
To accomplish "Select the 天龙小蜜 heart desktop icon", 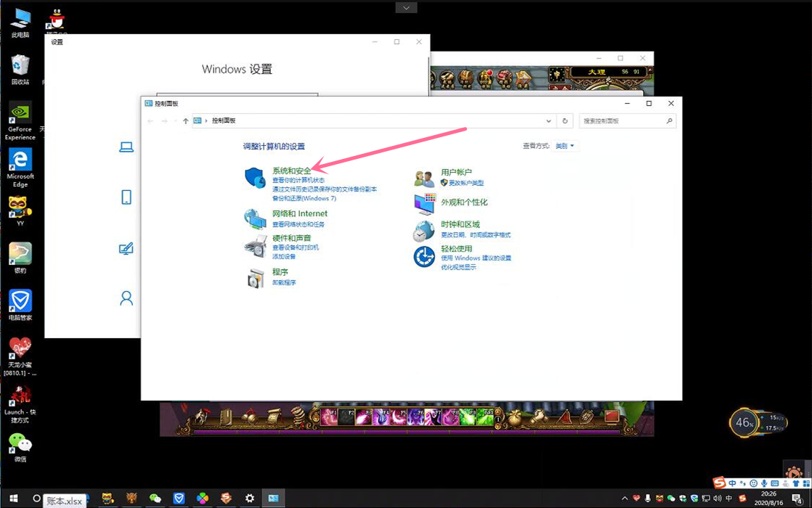I will 20,356.
